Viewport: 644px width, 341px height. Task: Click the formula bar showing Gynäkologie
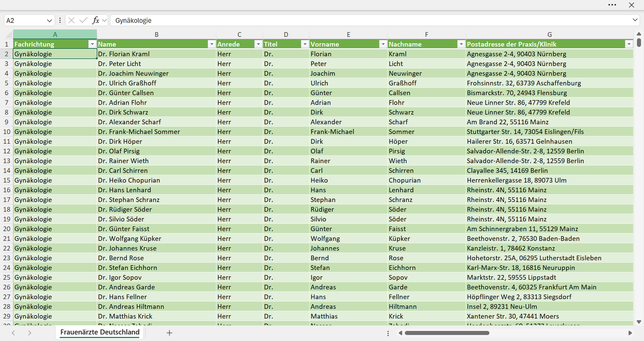pos(370,20)
